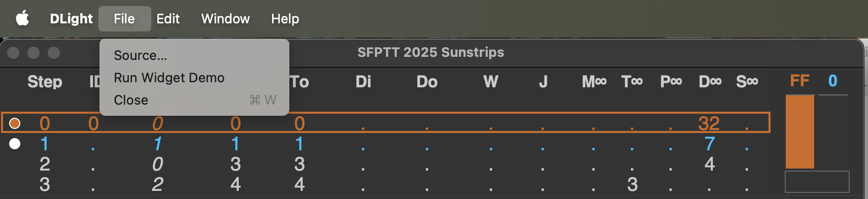Click the FF fader header label

point(799,81)
